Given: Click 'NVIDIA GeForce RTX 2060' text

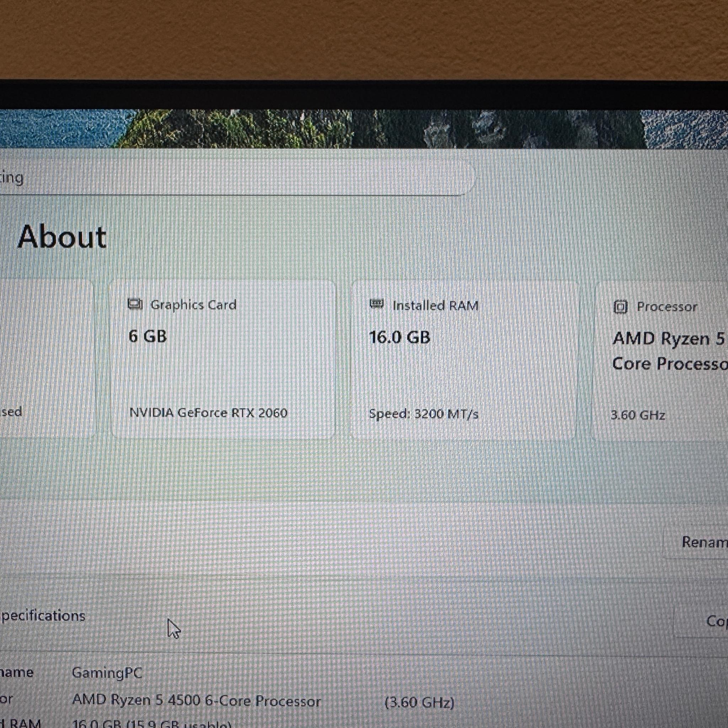Looking at the screenshot, I should tap(208, 413).
